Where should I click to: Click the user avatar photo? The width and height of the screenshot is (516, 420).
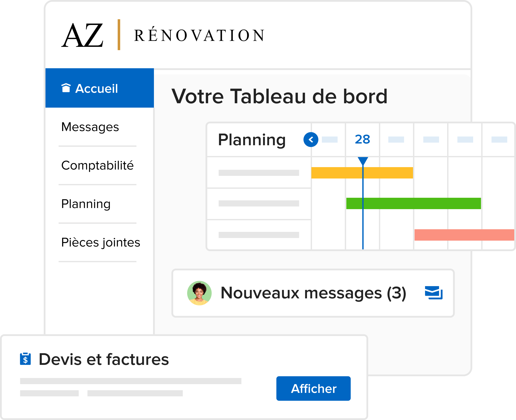(x=199, y=293)
